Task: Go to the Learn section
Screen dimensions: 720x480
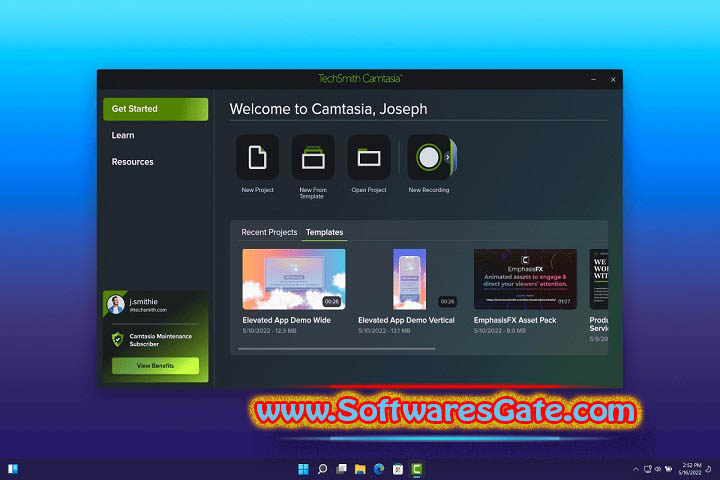Action: (123, 135)
